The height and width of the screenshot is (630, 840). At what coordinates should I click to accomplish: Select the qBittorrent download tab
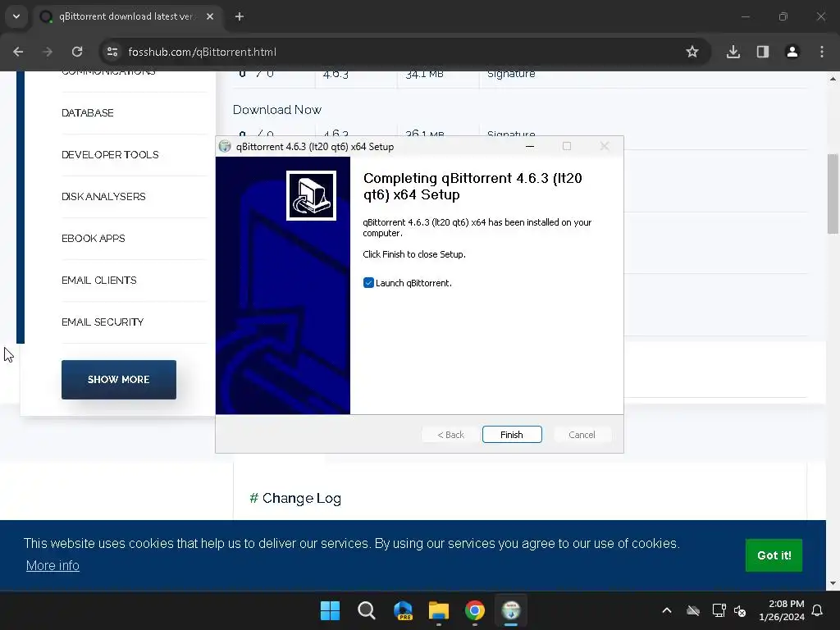[x=126, y=16]
